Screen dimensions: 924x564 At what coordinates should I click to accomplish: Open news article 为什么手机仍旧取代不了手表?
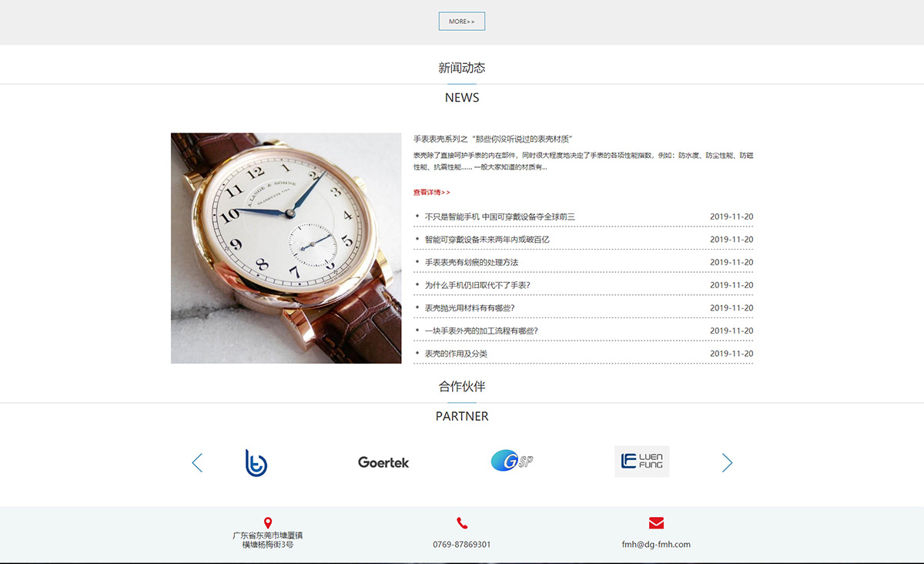point(481,285)
